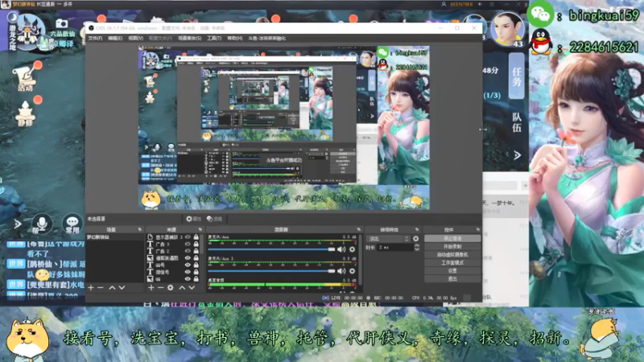The height and width of the screenshot is (362, 644).
Task: Expand the game side panel arrow beside microphone
Action: coord(17,224)
